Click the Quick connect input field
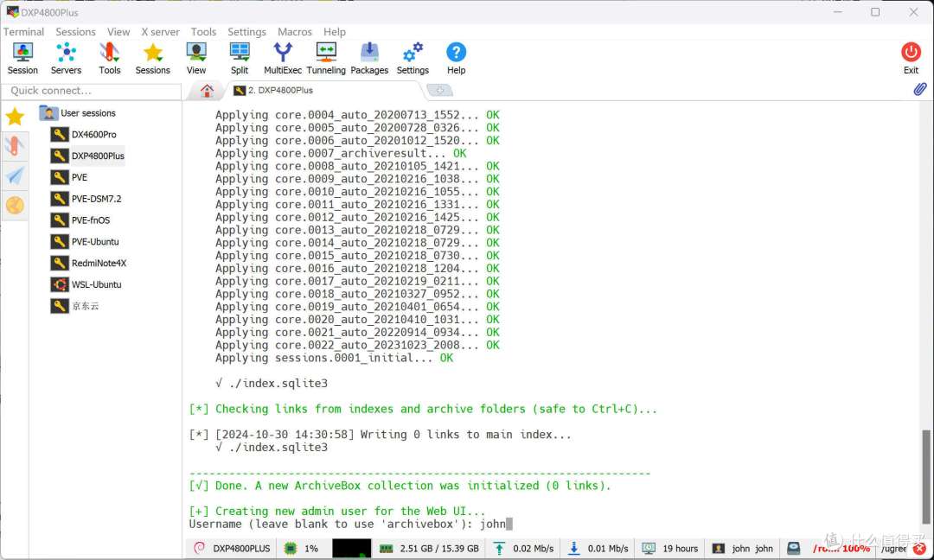The width and height of the screenshot is (934, 560). pyautogui.click(x=91, y=91)
